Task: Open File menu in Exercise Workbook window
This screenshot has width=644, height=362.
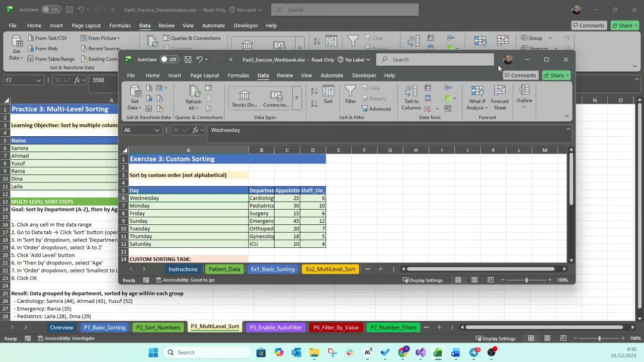Action: pos(131,75)
